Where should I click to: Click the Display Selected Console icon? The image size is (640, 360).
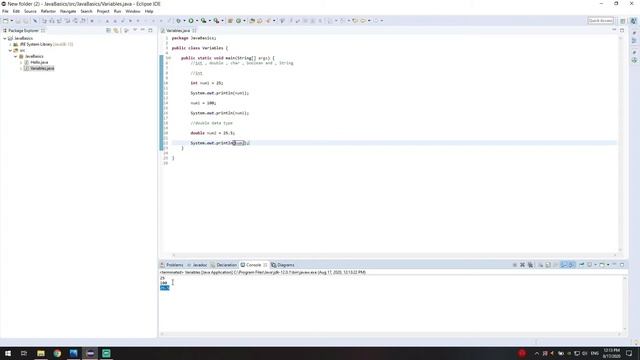pos(589,265)
